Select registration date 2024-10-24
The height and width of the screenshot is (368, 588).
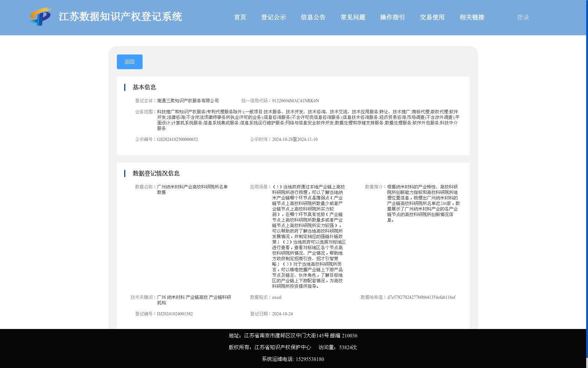282,314
